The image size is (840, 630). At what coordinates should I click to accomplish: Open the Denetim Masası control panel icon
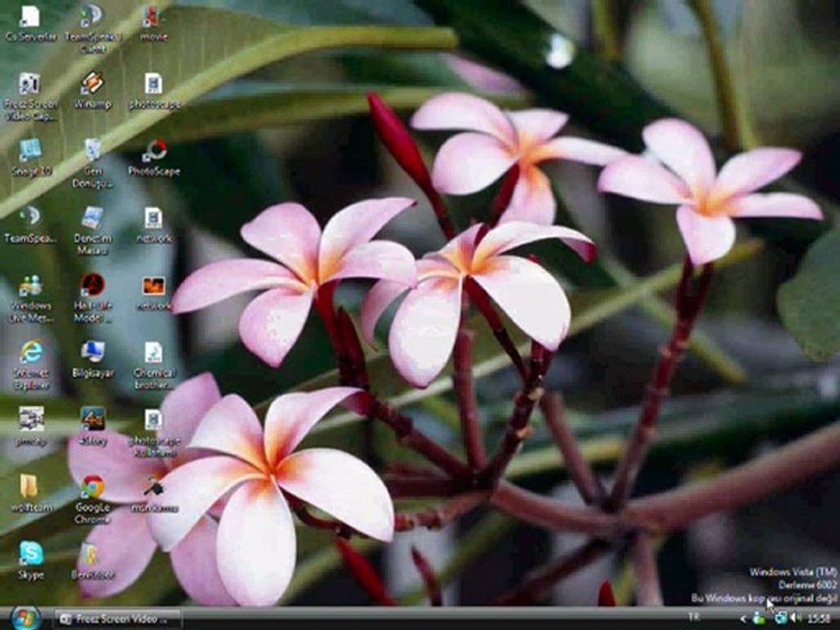[x=92, y=230]
